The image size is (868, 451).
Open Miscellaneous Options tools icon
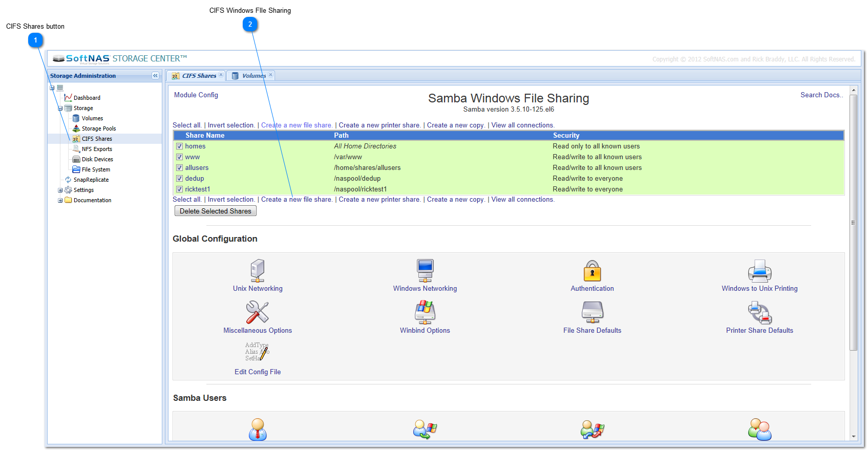[x=258, y=312]
